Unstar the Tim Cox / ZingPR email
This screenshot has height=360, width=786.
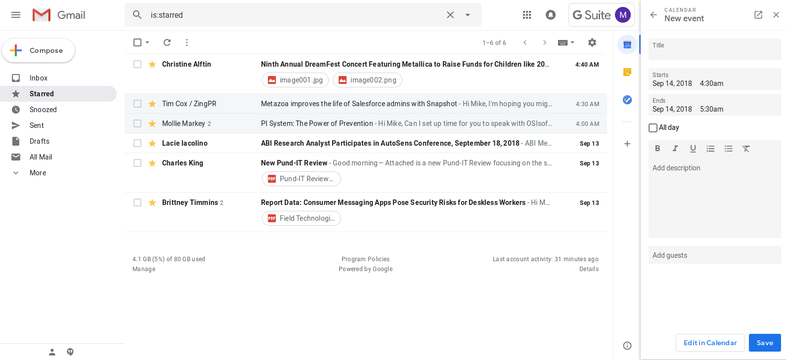pyautogui.click(x=152, y=104)
